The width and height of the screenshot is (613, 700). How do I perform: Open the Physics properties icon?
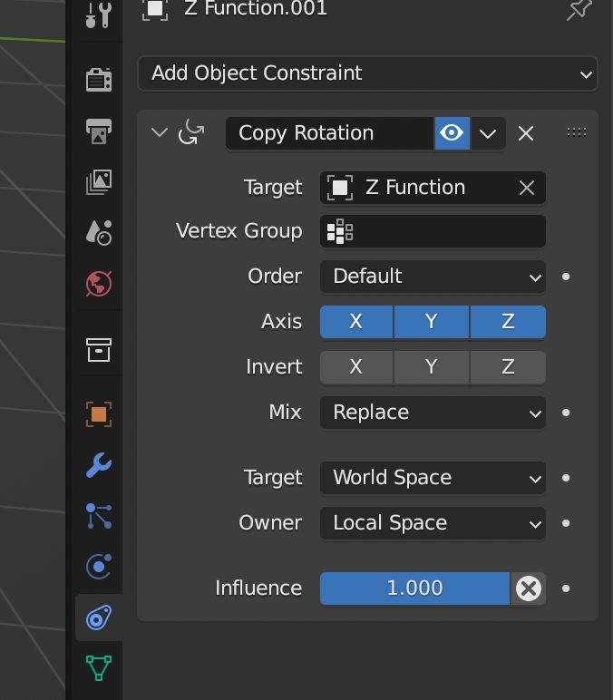click(x=99, y=567)
